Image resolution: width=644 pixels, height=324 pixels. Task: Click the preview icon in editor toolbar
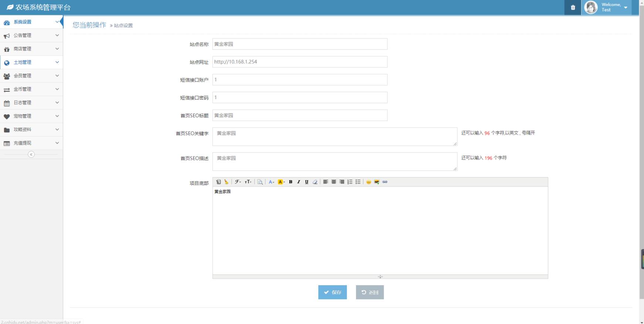260,182
